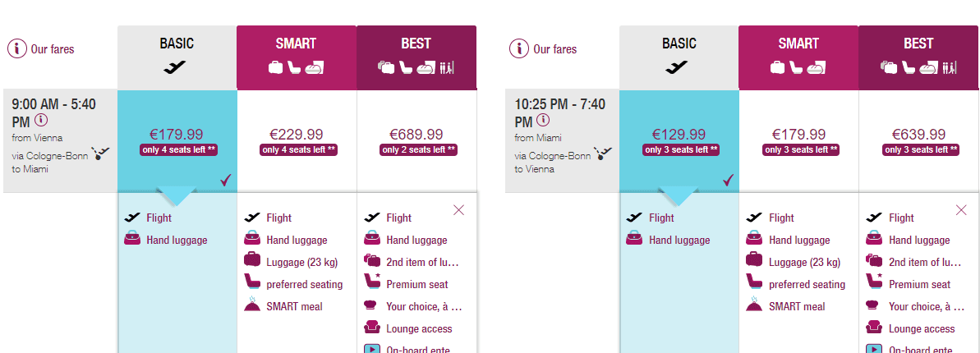Image resolution: width=980 pixels, height=353 pixels.
Task: Click the return BEST fare column header
Action: [918, 57]
